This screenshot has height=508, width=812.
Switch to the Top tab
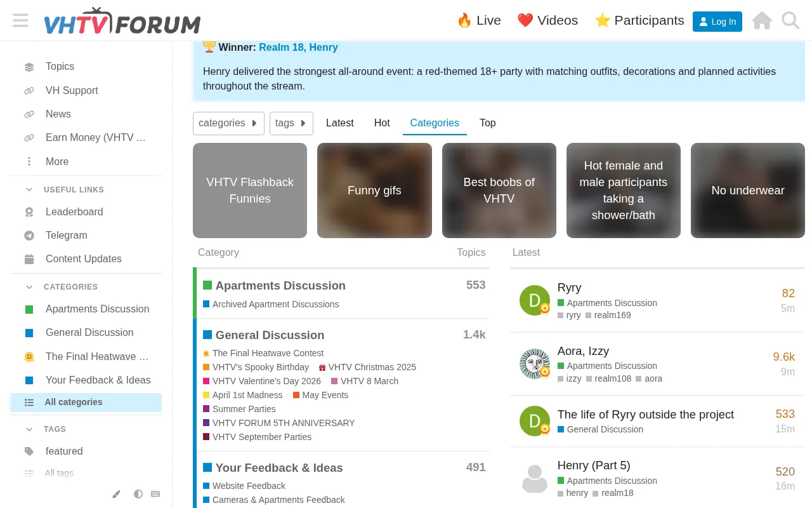click(x=488, y=123)
